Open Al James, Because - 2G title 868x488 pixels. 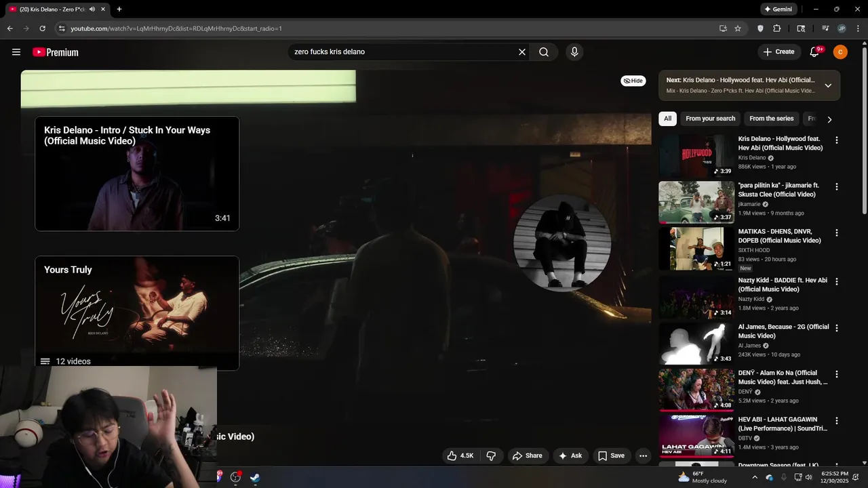point(783,331)
